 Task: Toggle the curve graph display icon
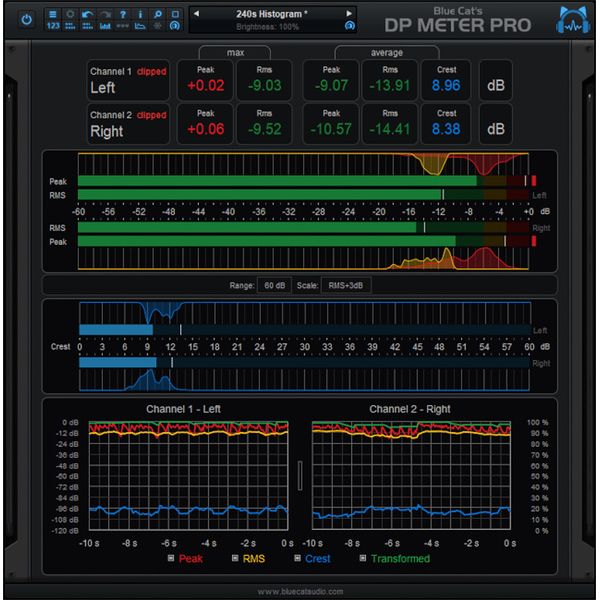(140, 26)
